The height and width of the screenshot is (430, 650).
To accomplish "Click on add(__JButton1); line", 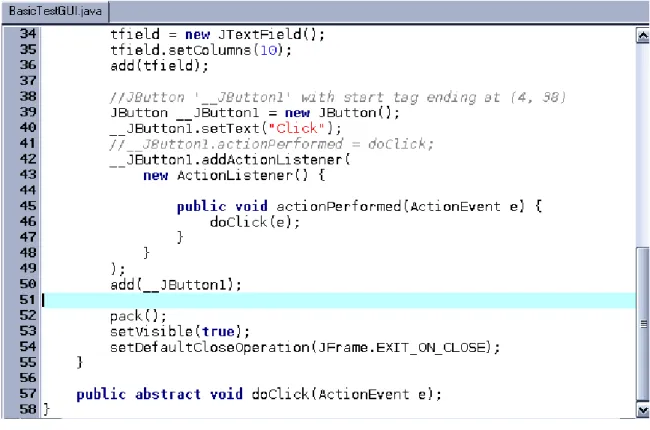I will coord(176,284).
